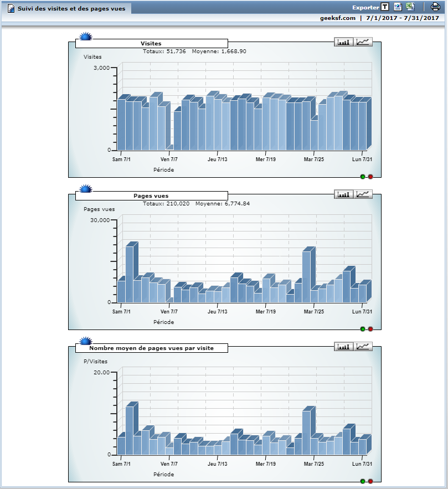This screenshot has height=489, width=448.
Task: Click the date range '7/1/2017 - 7/31/2017'
Action: coord(403,18)
